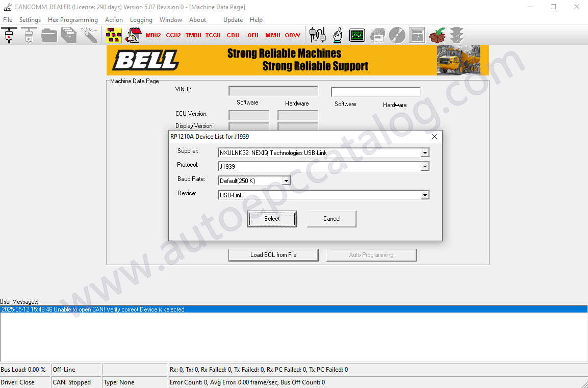This screenshot has width=588, height=388.
Task: Select the CDU toolbar button
Action: click(233, 35)
